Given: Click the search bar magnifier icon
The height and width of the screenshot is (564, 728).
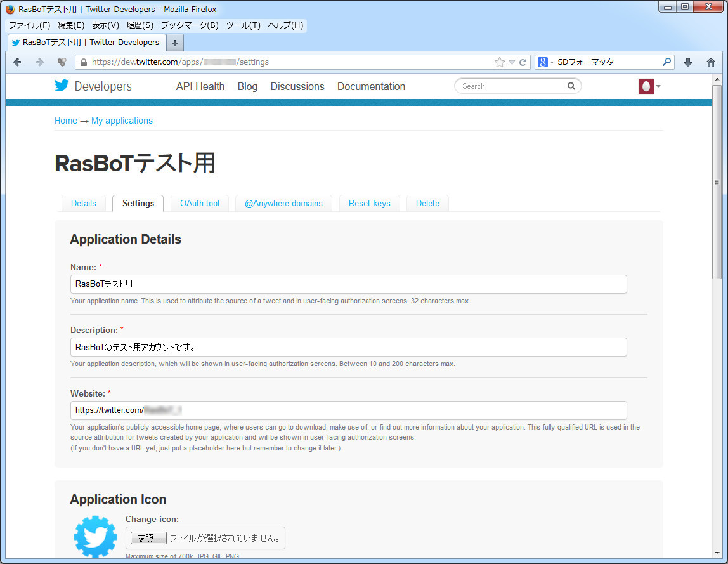Looking at the screenshot, I should (666, 62).
